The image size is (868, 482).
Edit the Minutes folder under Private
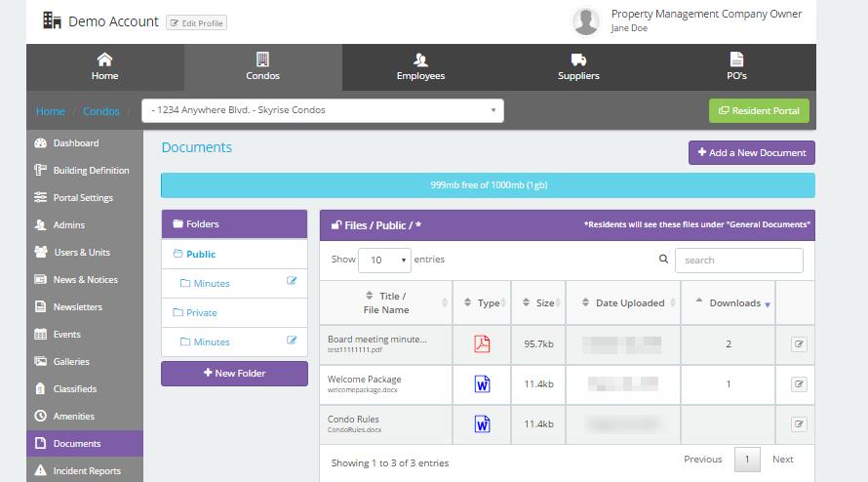pyautogui.click(x=292, y=341)
